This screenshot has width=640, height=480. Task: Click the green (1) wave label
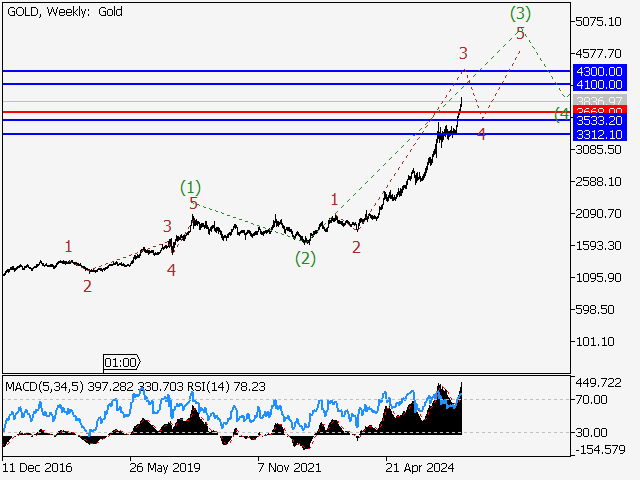190,187
